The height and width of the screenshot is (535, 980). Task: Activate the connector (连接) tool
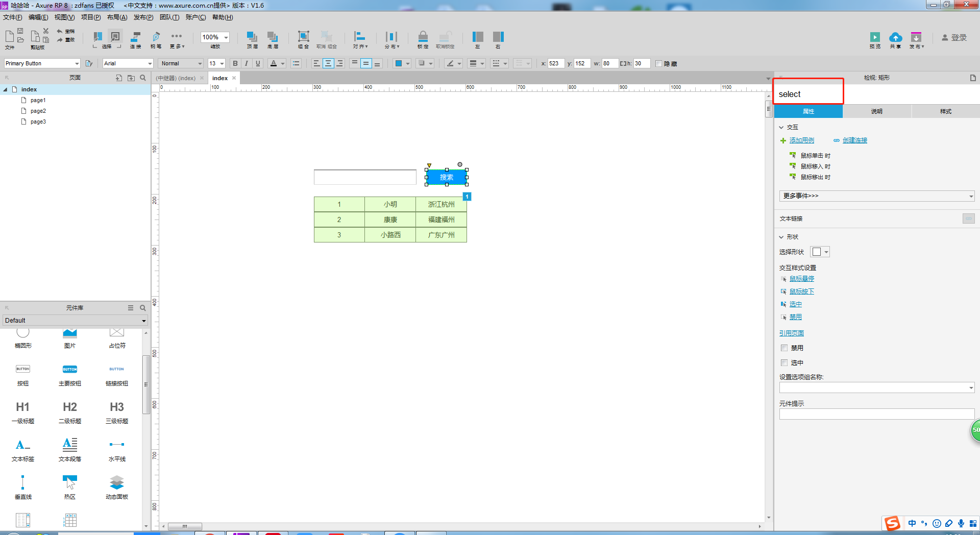[136, 37]
